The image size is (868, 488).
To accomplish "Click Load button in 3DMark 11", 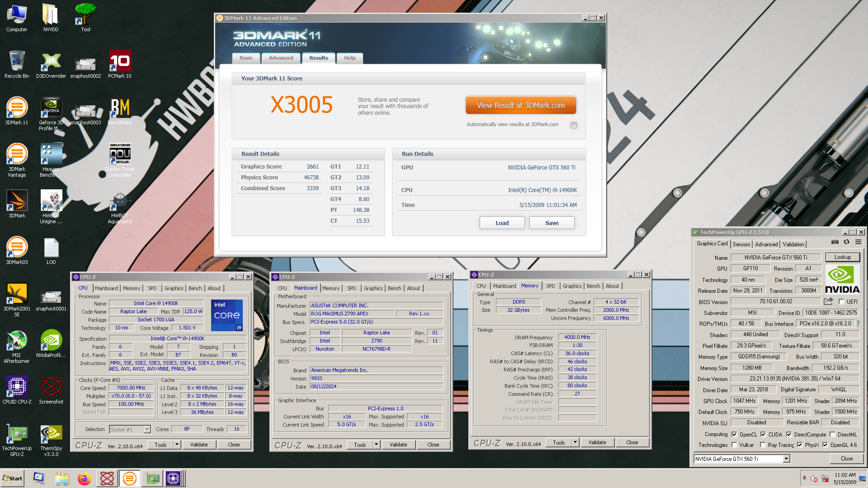I will (x=502, y=223).
